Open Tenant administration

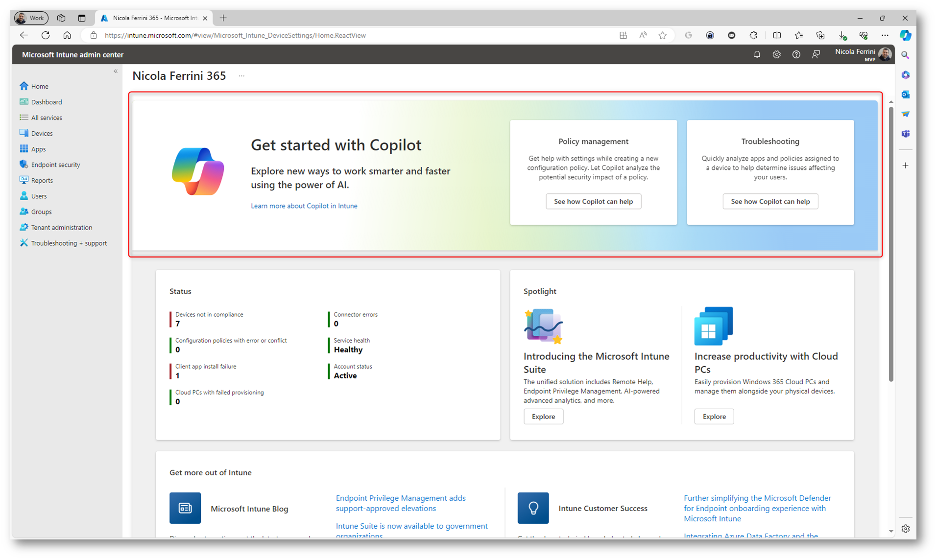coord(56,227)
